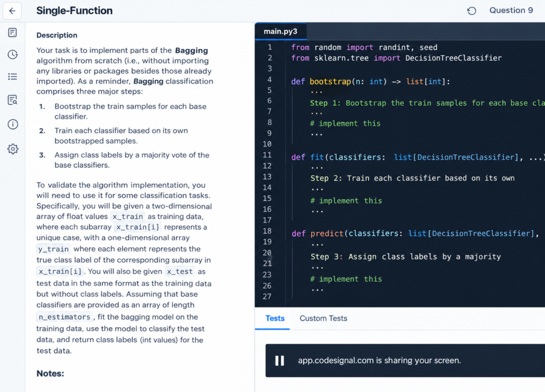
Task: Click '# implement this' comment on line 15
Action: [x=346, y=201]
